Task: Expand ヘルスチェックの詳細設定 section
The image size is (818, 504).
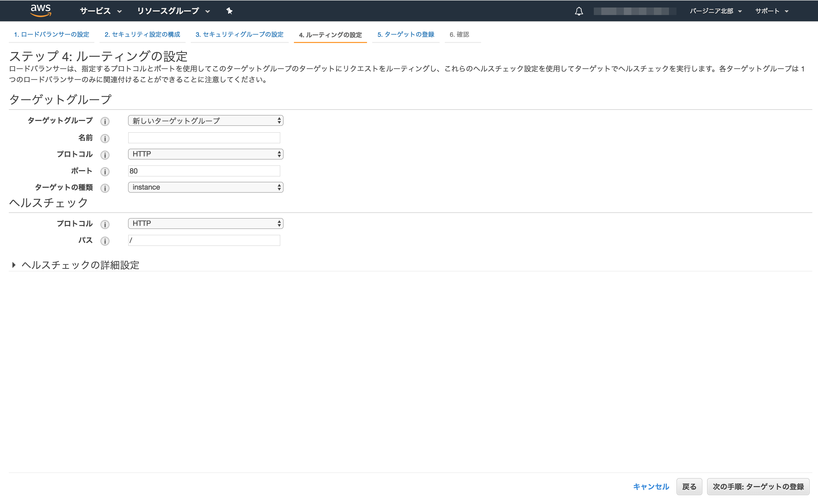Action: point(75,265)
